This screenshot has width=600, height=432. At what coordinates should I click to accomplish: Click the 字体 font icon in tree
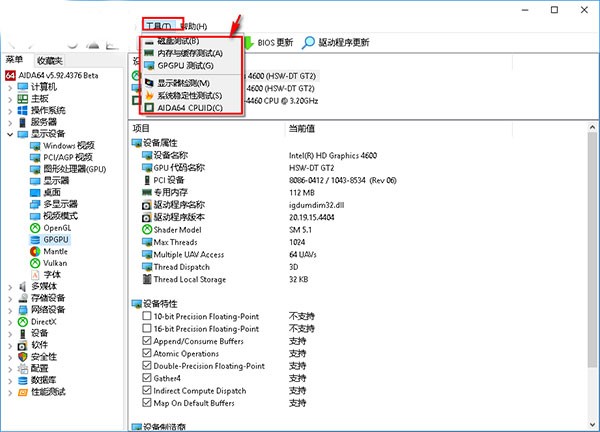click(x=34, y=273)
